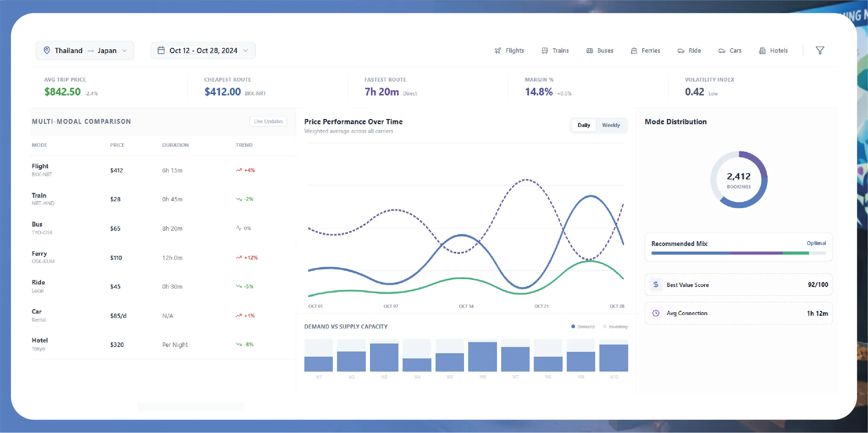Click the Mode Distribution donut chart
The height and width of the screenshot is (433, 868).
(x=739, y=179)
